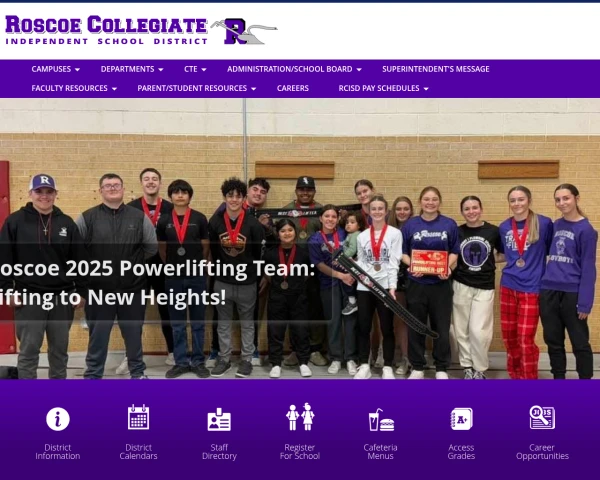The image size is (600, 480).
Task: Open the Cafeteria Menus food icon
Action: click(381, 420)
